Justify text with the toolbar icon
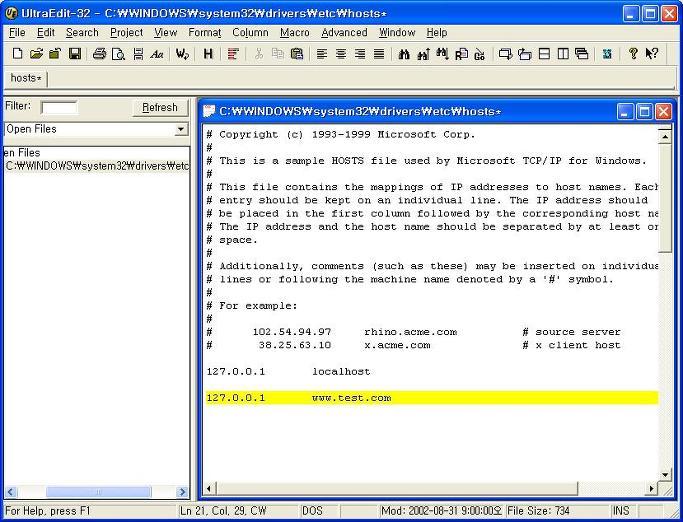The height and width of the screenshot is (522, 683). (x=379, y=54)
